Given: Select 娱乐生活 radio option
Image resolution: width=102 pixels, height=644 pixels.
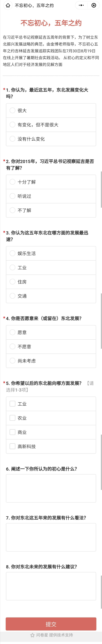Looking at the screenshot, I should (51, 253).
